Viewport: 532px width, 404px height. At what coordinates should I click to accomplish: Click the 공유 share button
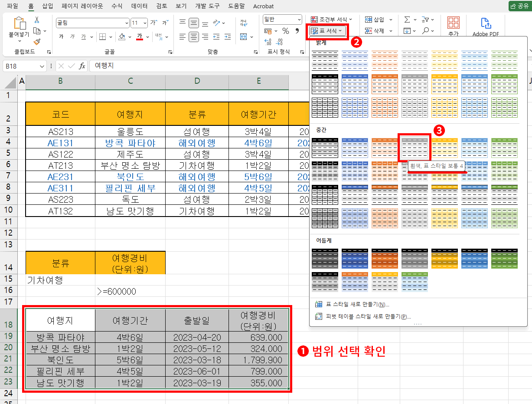519,6
